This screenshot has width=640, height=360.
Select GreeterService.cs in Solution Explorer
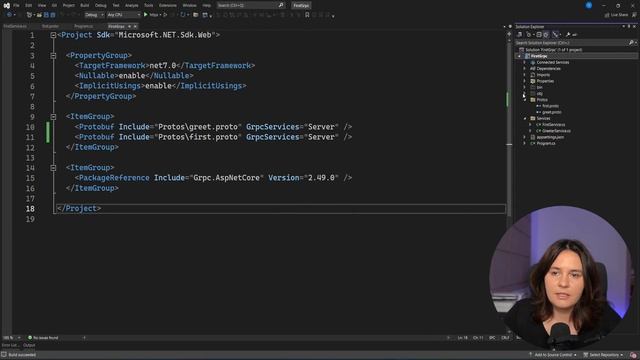click(556, 131)
